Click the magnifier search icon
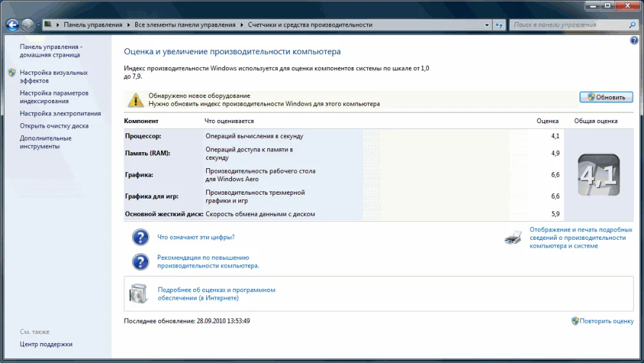Viewport: 644px width, 363px height. click(632, 25)
